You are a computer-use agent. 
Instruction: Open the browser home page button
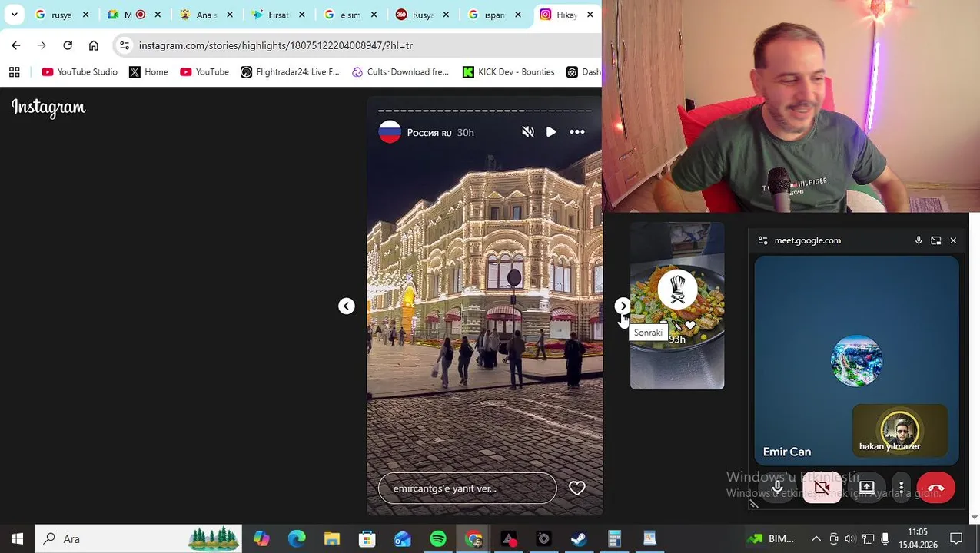pos(94,45)
